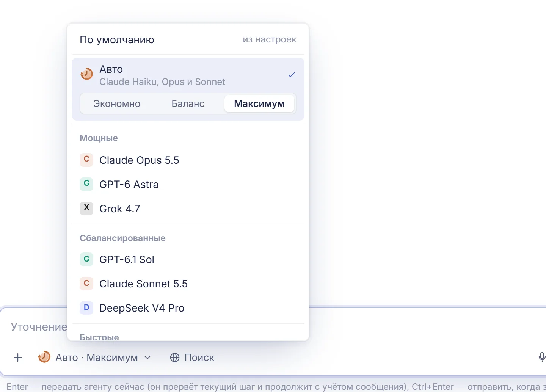Screen dimensions: 546x392
Task: Pick GPT-6 Astra from Мощные group
Action: [x=188, y=184]
